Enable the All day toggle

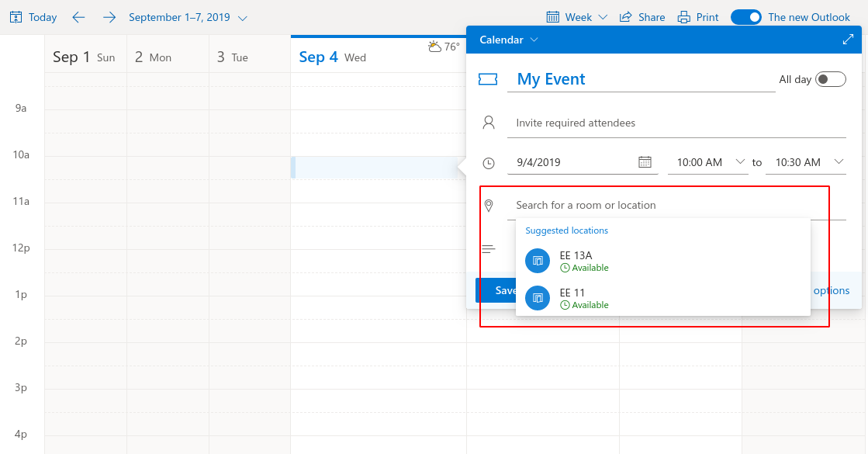[x=831, y=79]
